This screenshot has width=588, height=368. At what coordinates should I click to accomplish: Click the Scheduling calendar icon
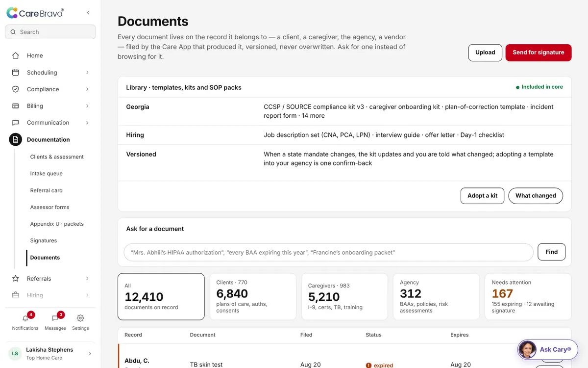(16, 72)
